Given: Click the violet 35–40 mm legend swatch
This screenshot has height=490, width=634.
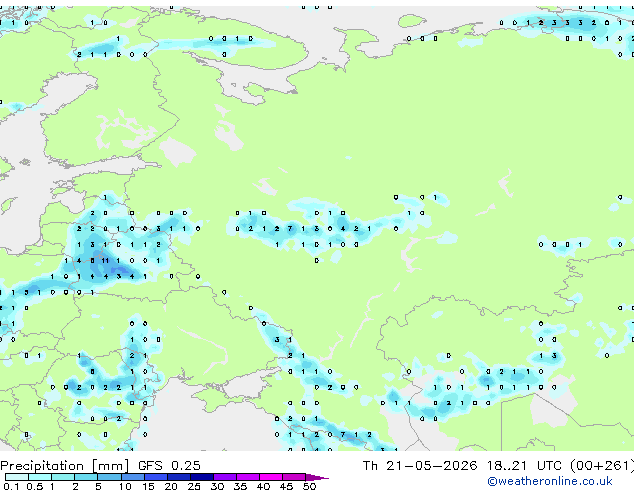Looking at the screenshot, I should (x=248, y=477).
